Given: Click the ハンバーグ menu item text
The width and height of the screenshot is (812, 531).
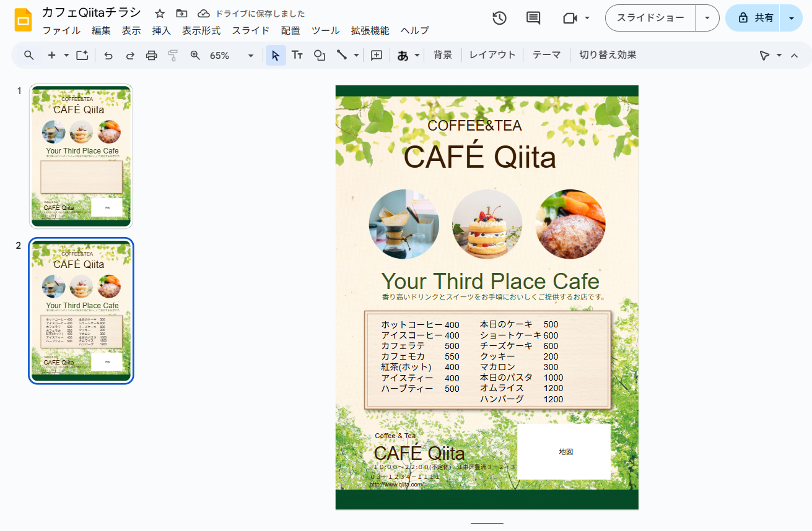Looking at the screenshot, I should point(502,399).
